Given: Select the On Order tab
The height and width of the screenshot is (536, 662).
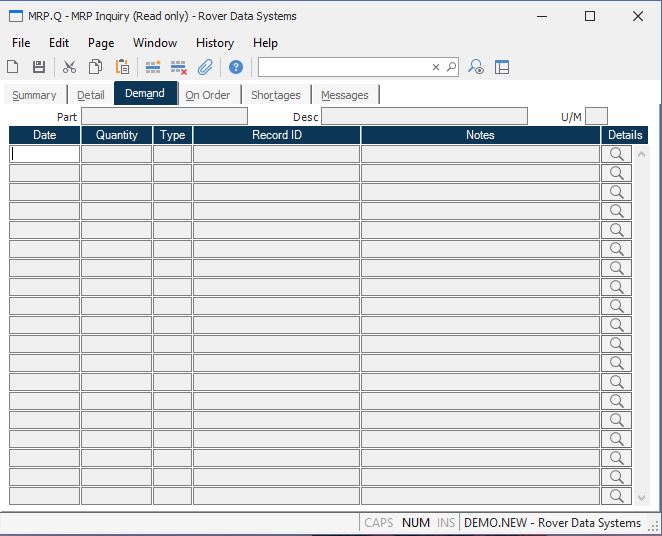Looking at the screenshot, I should (x=208, y=95).
